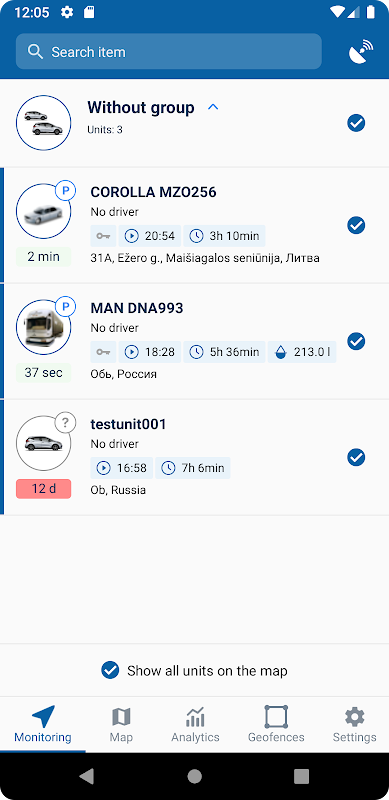Collapse the Without group chevron
The image size is (389, 800).
213,107
